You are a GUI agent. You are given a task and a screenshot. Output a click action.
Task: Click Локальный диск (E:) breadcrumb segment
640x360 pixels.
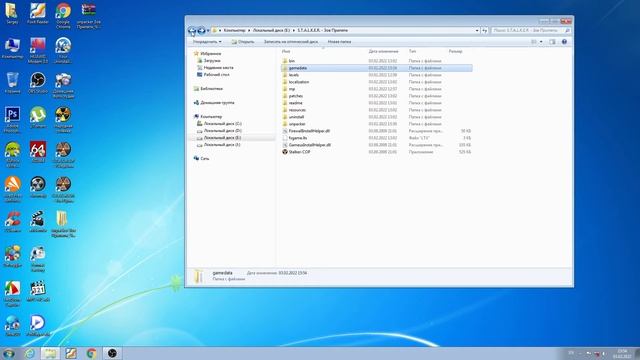click(271, 30)
